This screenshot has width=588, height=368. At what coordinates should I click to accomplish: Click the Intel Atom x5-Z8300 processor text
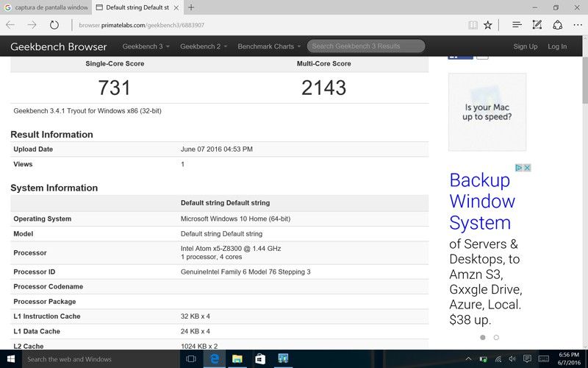tap(231, 249)
